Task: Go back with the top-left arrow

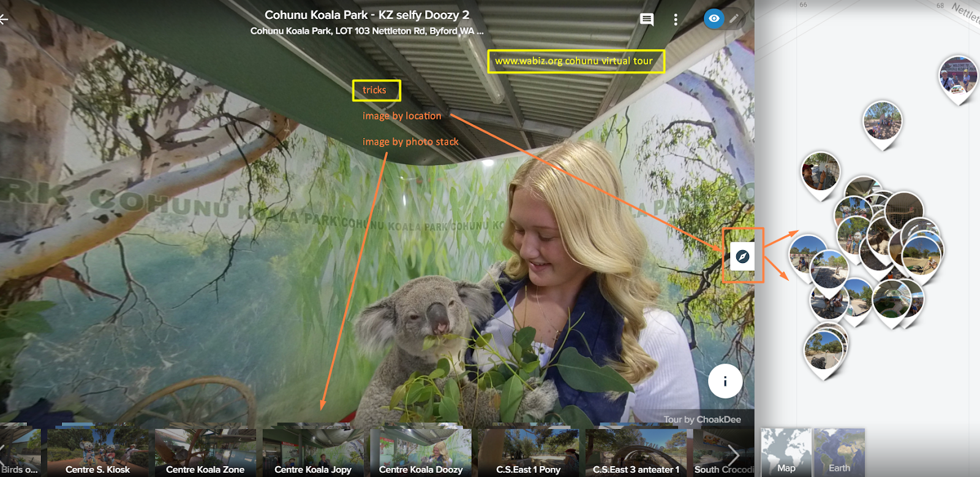Action: click(4, 20)
